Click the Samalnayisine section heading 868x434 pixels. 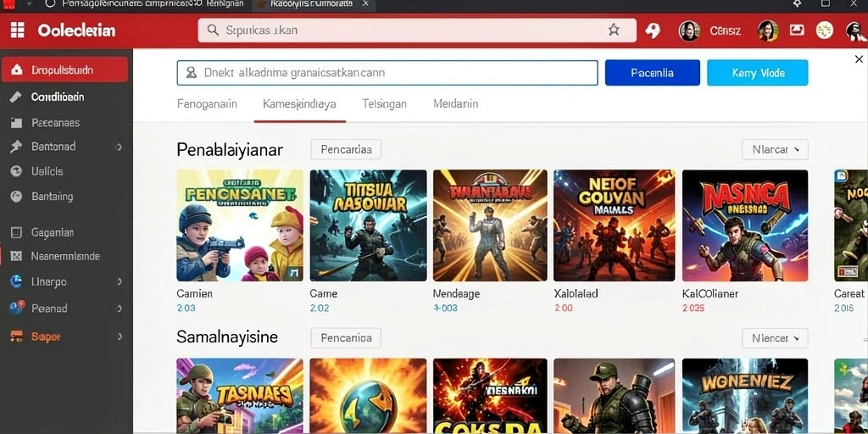tap(227, 337)
